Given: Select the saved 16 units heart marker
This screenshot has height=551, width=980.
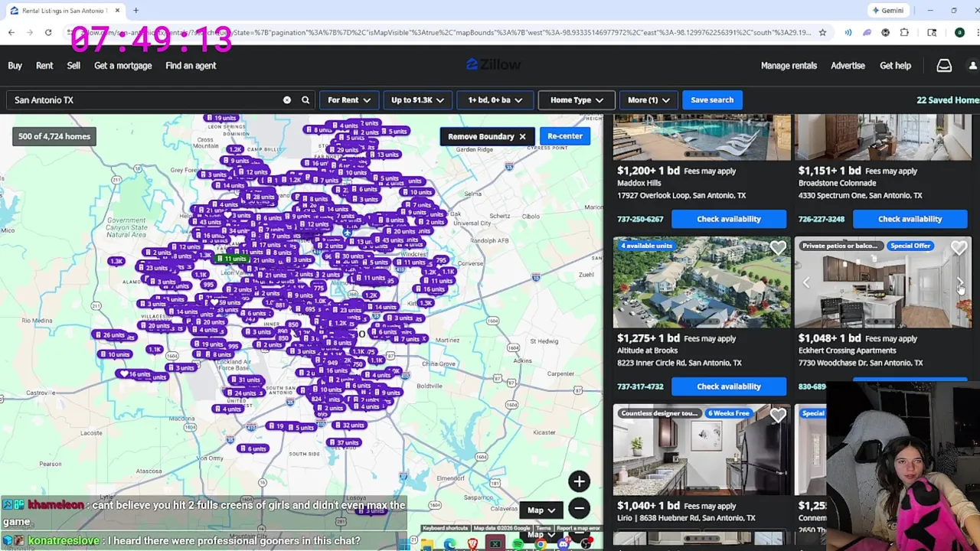Looking at the screenshot, I should pyautogui.click(x=135, y=374).
